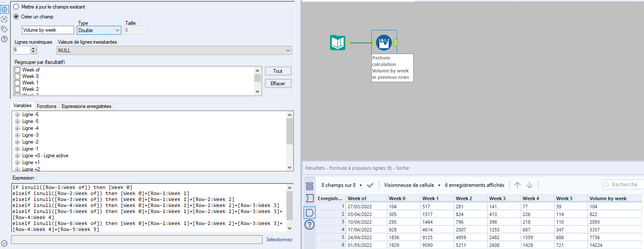This screenshot has height=249, width=644.
Task: Click the Tout button
Action: pos(278,71)
